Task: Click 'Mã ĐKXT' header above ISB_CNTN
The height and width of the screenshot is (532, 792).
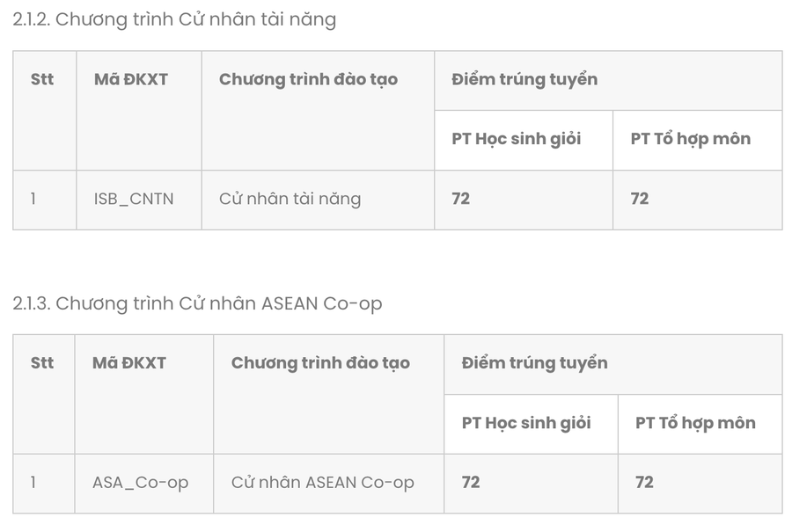Action: click(131, 79)
